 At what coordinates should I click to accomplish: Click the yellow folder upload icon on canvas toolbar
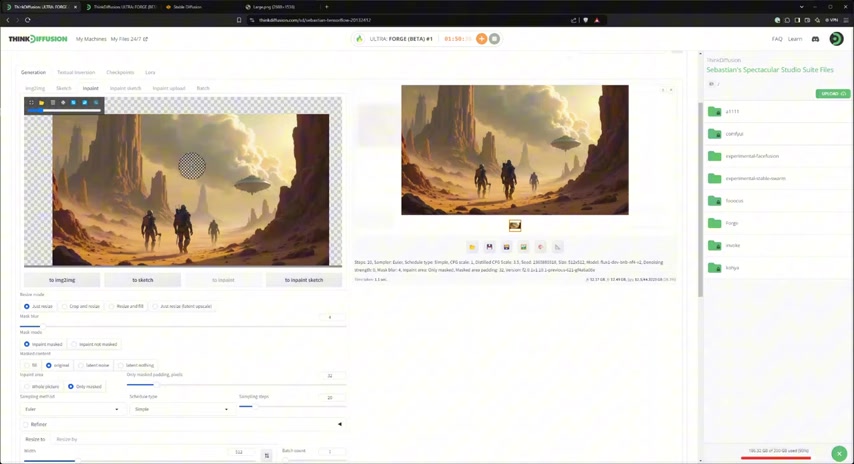41,102
